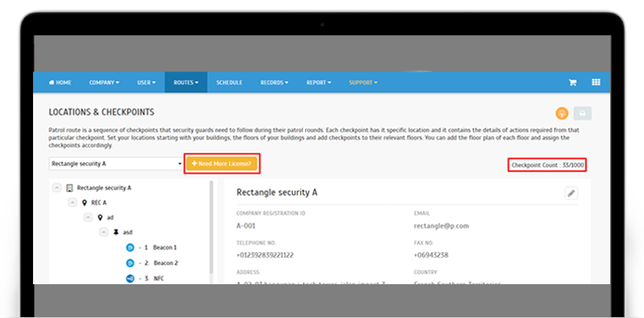Screen dimensions: 644x318
Task: Open the ROUTES menu
Action: click(x=186, y=83)
